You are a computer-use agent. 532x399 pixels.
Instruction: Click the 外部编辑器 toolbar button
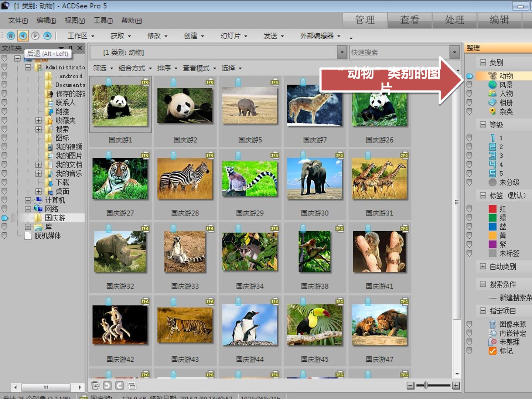pos(320,36)
